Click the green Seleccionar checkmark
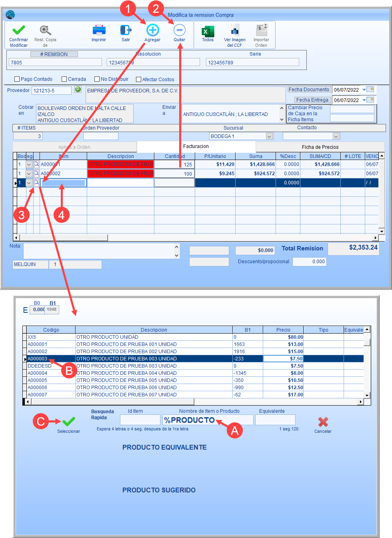Viewport: 392px width, 538px height. tap(68, 421)
